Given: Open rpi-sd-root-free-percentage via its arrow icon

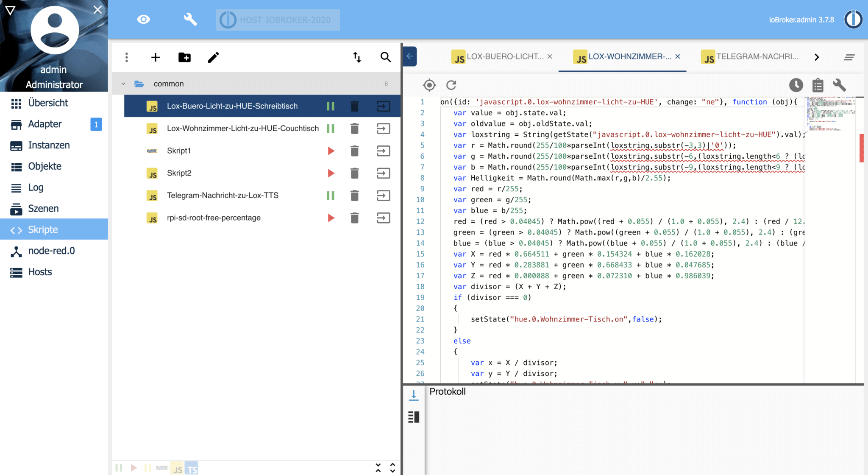Looking at the screenshot, I should [383, 218].
